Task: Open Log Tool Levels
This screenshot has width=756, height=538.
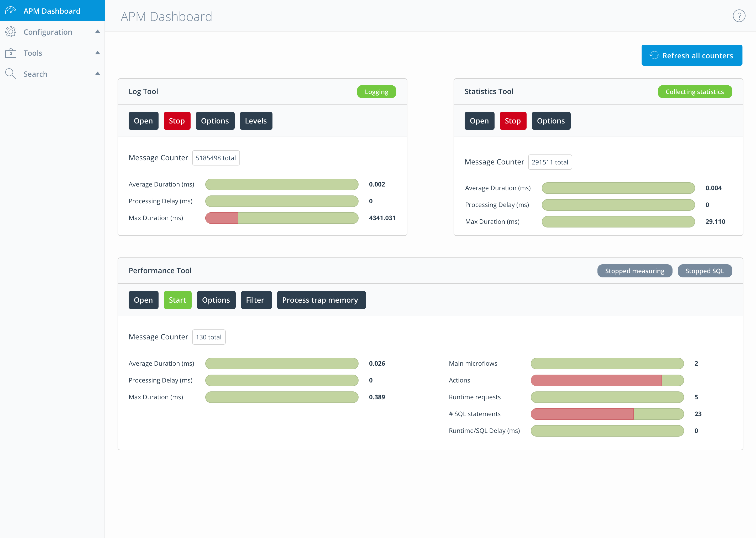Action: (256, 121)
